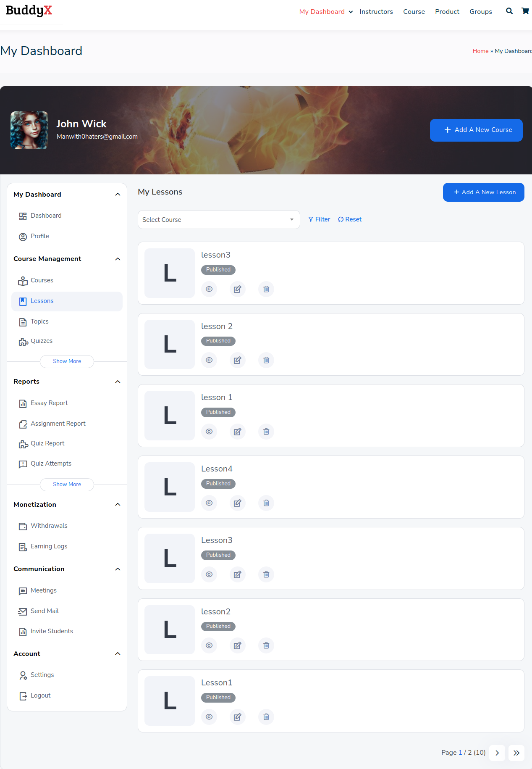Click trash icon for Lesson1

pos(266,717)
